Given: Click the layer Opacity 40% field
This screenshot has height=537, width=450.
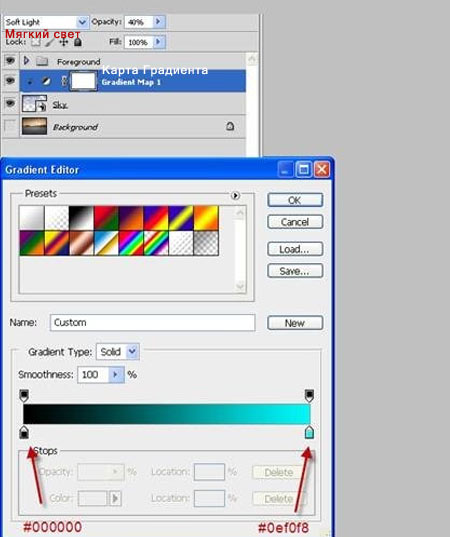Looking at the screenshot, I should [139, 22].
